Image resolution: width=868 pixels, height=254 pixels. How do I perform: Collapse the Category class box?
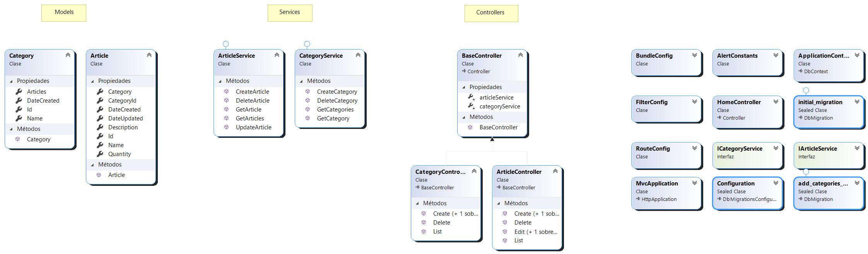click(68, 55)
